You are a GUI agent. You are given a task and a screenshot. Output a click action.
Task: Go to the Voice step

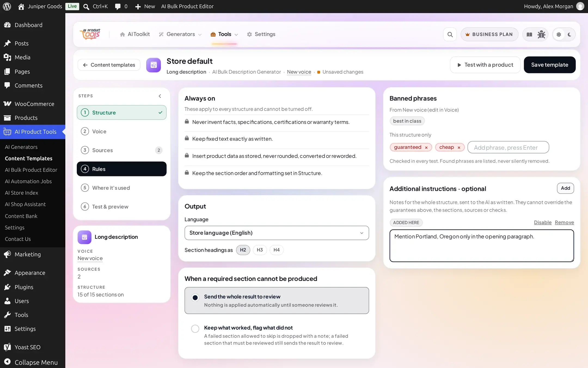122,131
